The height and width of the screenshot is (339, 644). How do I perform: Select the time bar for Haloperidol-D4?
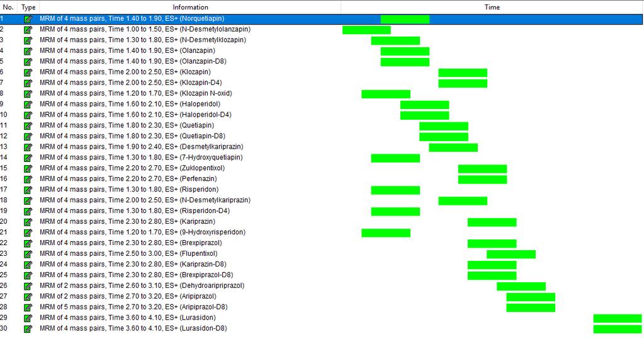tap(425, 115)
